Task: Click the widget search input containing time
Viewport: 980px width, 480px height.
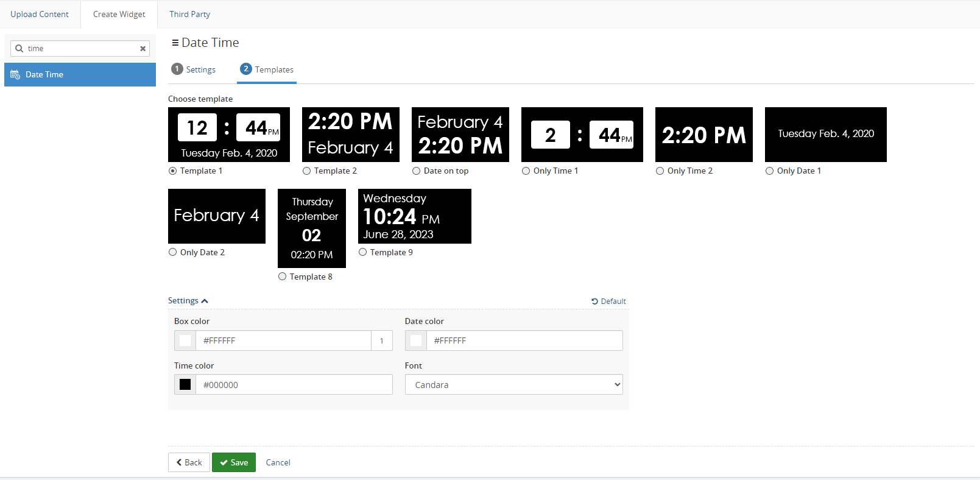Action: (80, 48)
